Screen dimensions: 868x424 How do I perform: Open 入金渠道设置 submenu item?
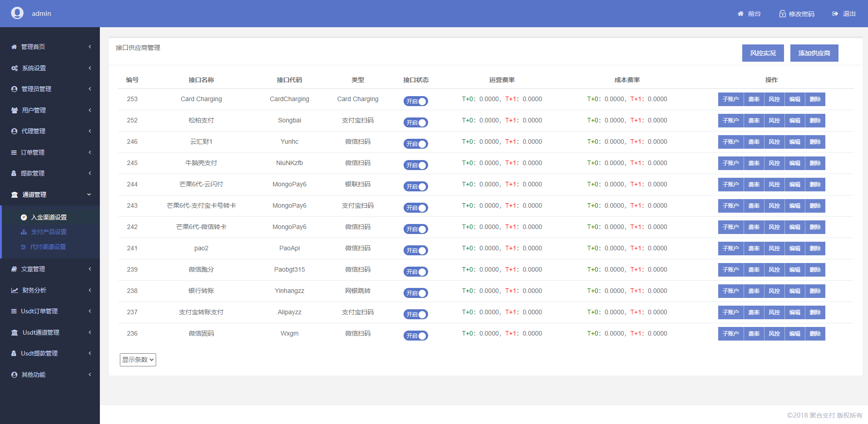click(x=50, y=217)
